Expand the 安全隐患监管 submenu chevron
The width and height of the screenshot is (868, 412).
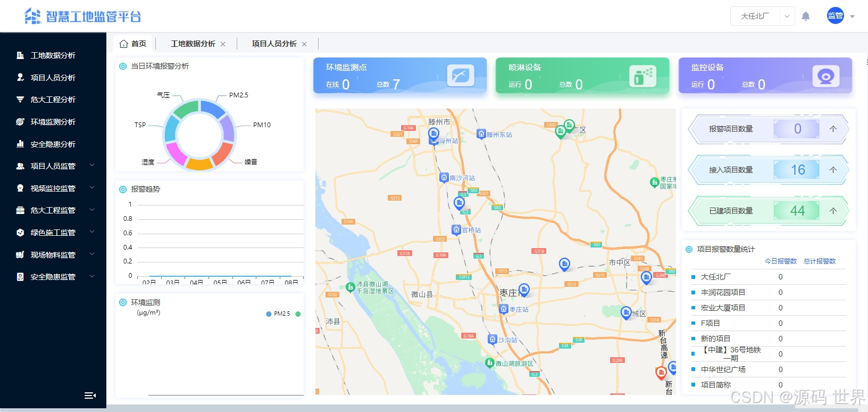92,276
